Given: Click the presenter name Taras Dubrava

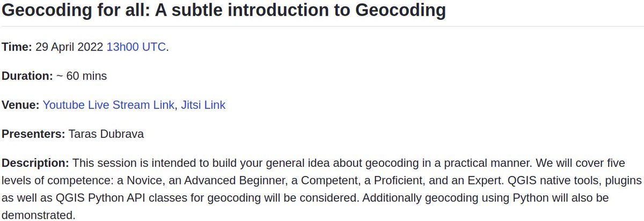Looking at the screenshot, I should (106, 134).
